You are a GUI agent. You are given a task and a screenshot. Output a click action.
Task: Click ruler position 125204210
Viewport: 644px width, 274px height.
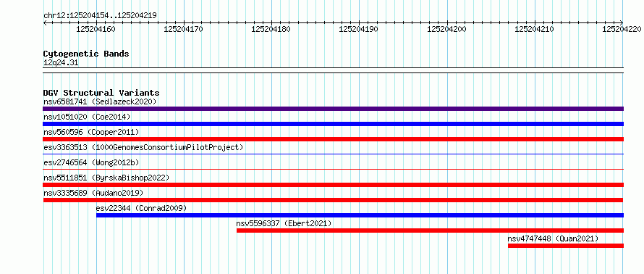pos(534,29)
